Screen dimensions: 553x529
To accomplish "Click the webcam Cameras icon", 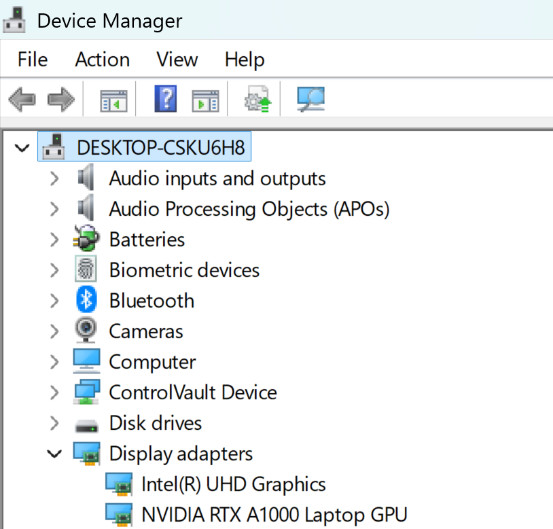I will coord(86,330).
